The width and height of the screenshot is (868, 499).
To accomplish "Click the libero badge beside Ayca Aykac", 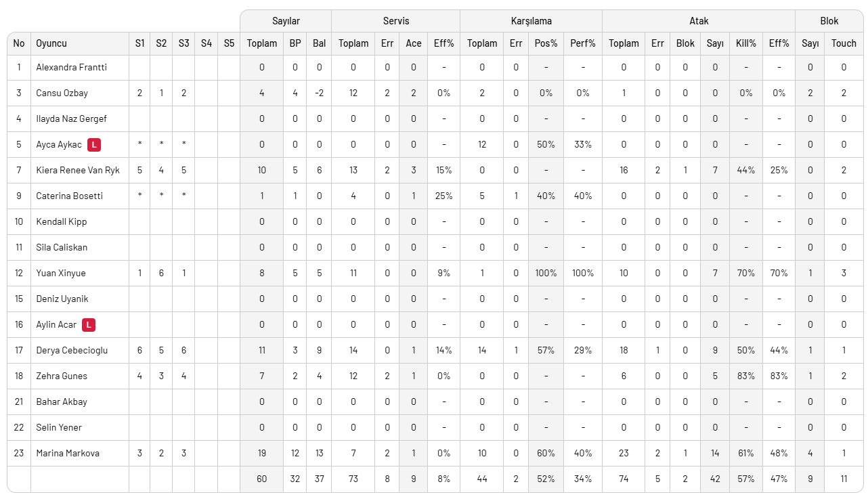I will tap(95, 144).
